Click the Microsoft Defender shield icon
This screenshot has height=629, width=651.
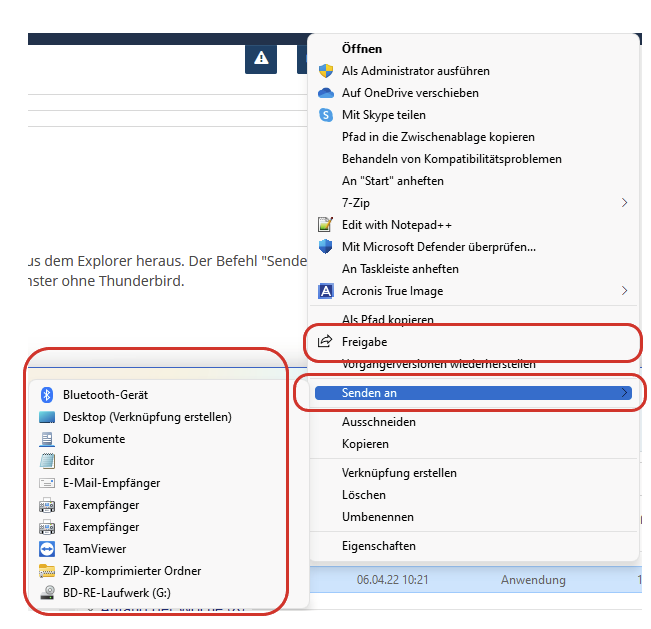click(x=325, y=247)
